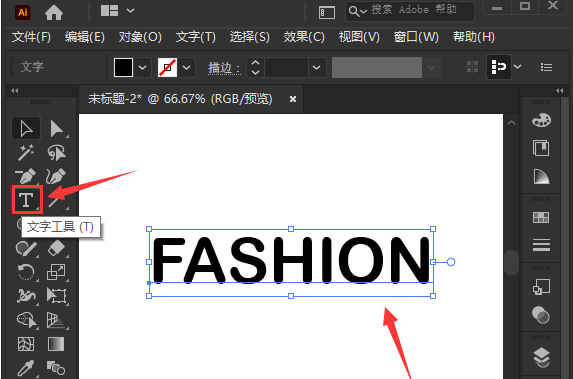Image resolution: width=573 pixels, height=379 pixels.
Task: Select the Pen tool
Action: coord(26,176)
